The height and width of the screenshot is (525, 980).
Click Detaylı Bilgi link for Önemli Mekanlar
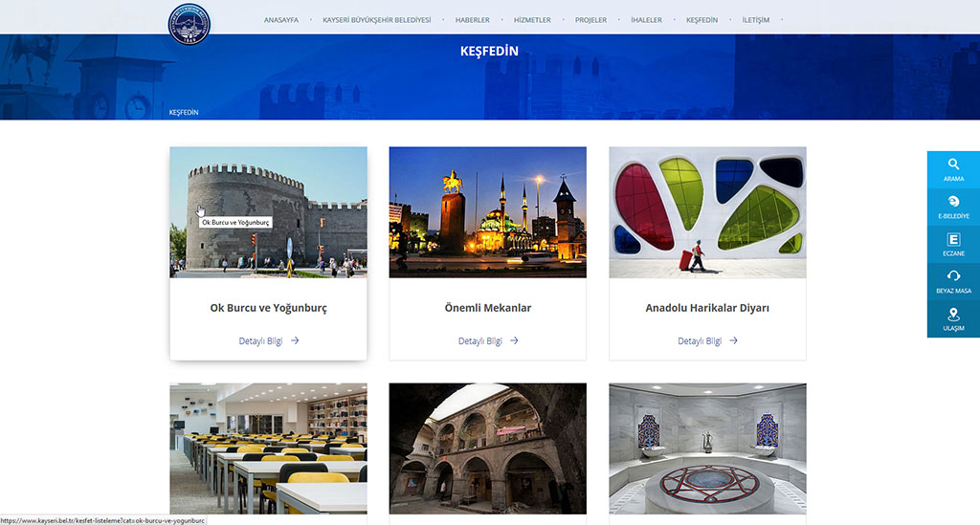click(480, 340)
